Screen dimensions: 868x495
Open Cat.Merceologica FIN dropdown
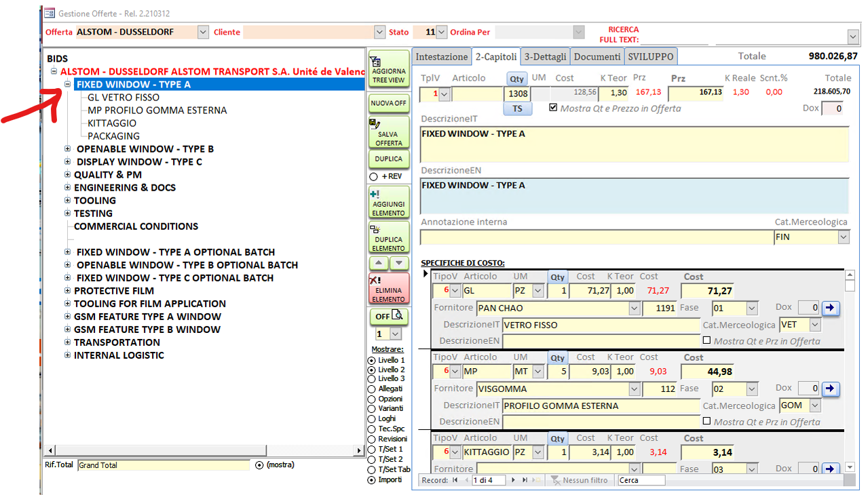point(844,237)
